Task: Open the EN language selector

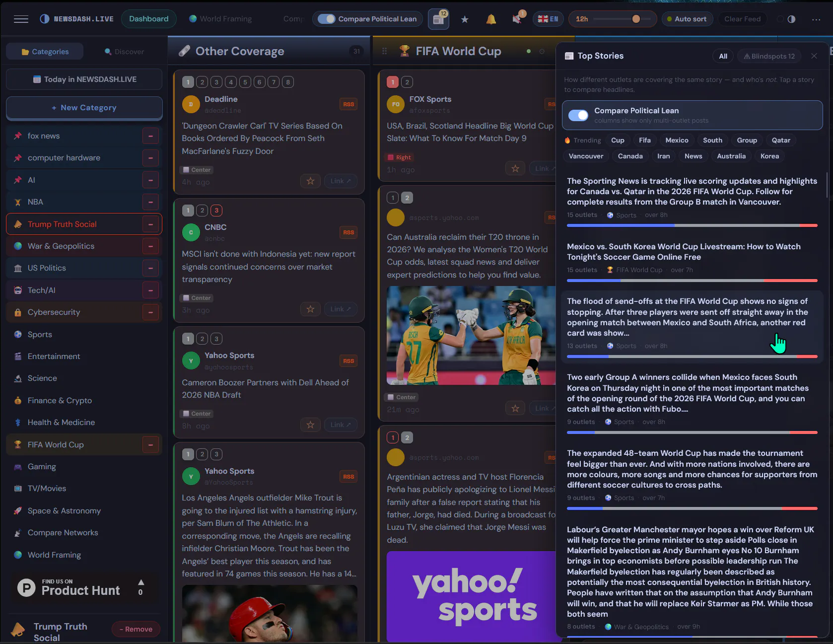Action: (548, 19)
